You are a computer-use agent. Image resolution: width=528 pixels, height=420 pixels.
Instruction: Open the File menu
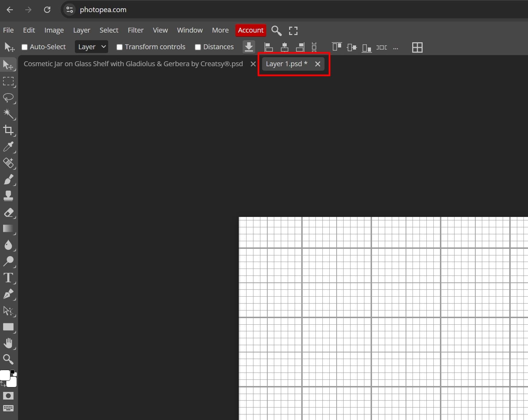(8, 30)
